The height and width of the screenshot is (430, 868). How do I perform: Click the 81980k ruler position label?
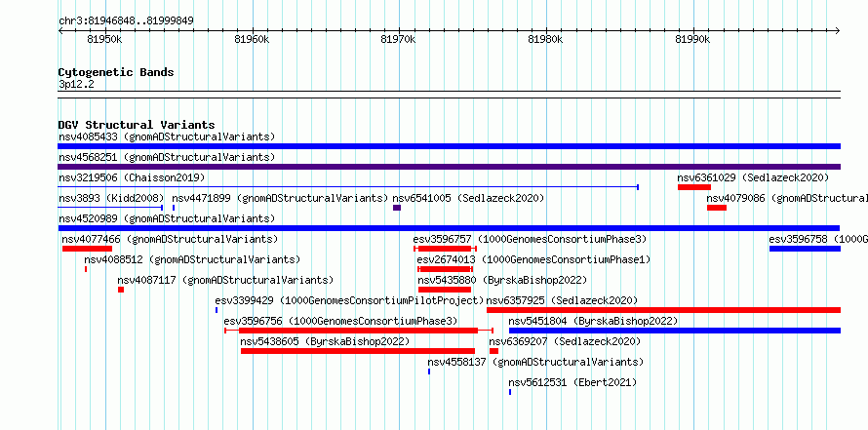(546, 40)
